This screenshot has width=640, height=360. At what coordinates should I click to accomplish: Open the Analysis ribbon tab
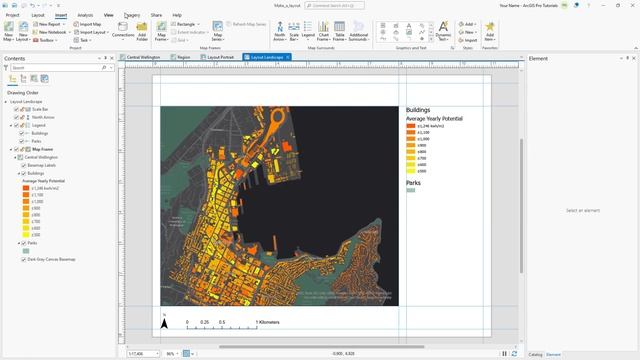click(x=85, y=15)
